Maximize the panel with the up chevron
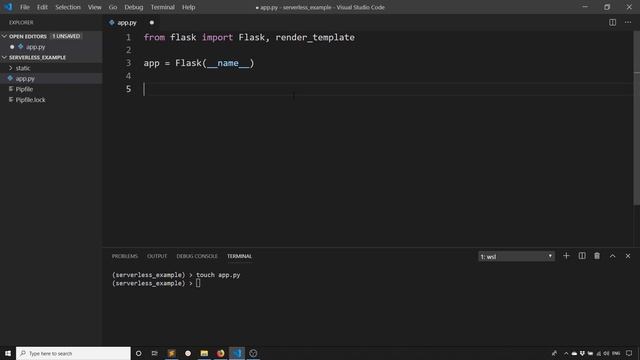Image resolution: width=640 pixels, height=360 pixels. pos(613,256)
